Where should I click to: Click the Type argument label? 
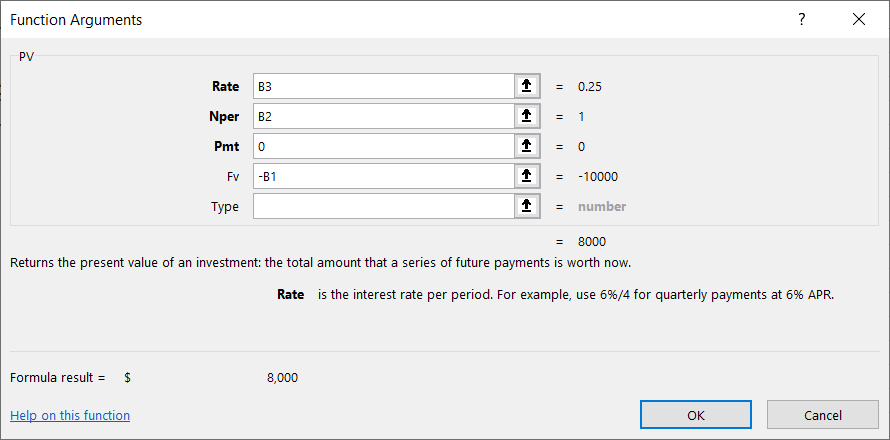(225, 206)
